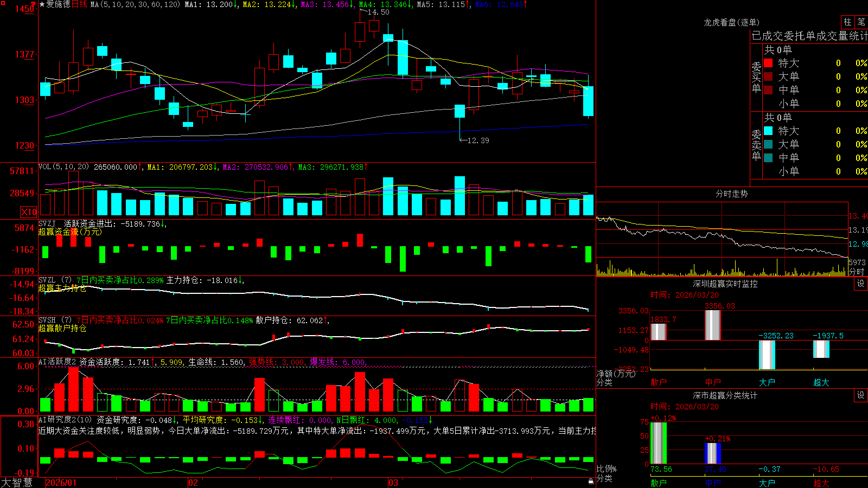
Task: Switch to 柱 bar display mode
Action: click(847, 22)
